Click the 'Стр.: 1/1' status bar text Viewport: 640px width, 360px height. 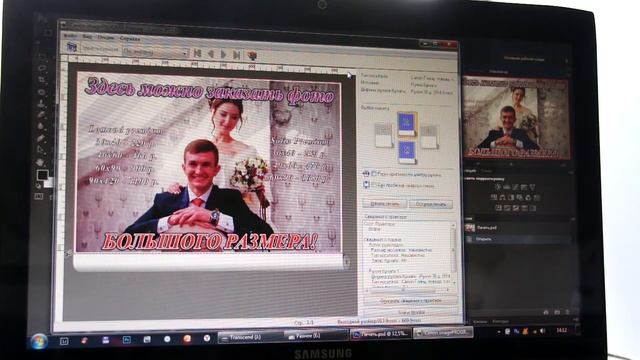[x=304, y=322]
